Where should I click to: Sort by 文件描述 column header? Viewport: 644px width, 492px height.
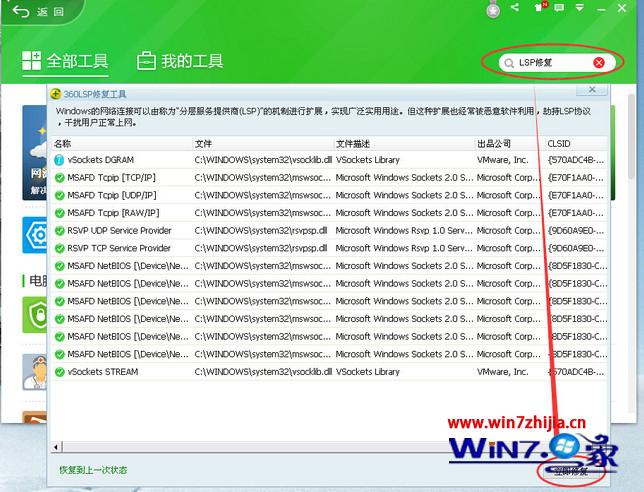coord(404,144)
